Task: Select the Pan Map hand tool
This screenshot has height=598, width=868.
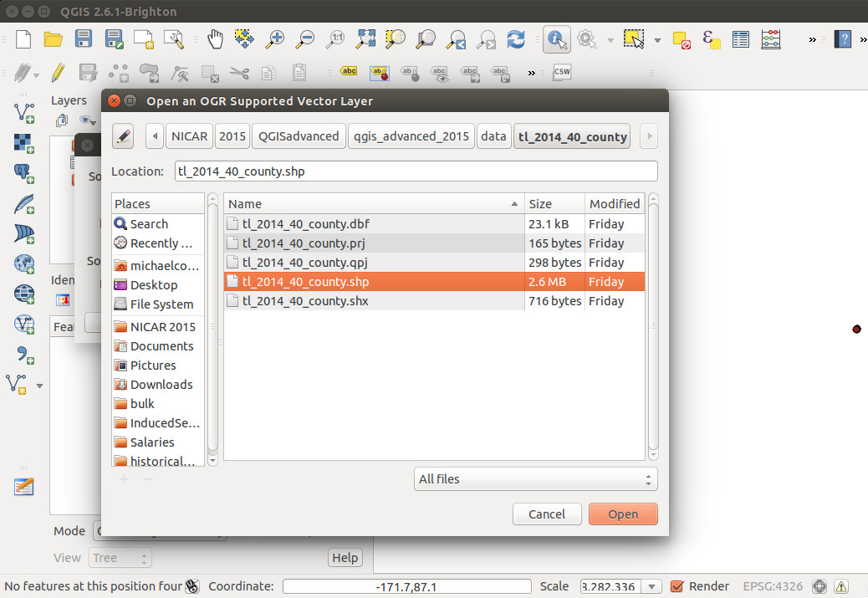Action: coord(215,39)
